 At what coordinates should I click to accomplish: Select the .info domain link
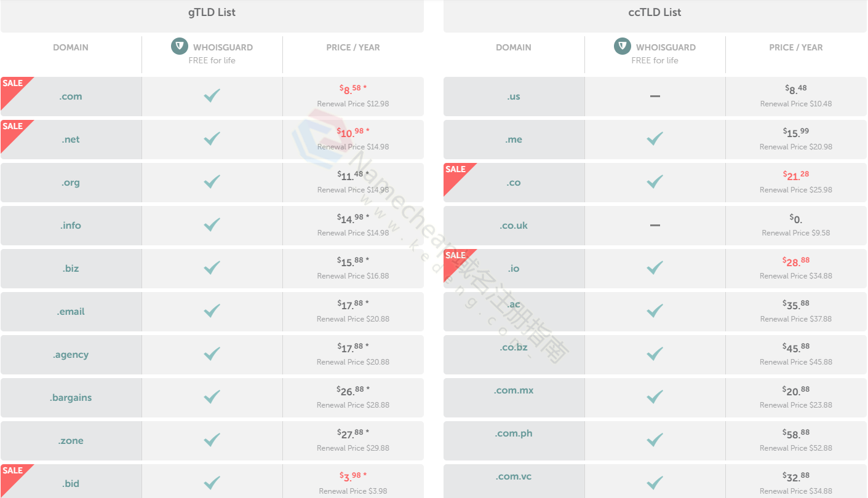pyautogui.click(x=71, y=226)
